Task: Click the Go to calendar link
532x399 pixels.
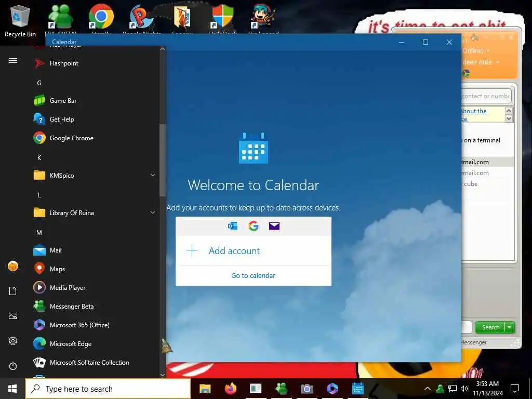Action: pyautogui.click(x=253, y=275)
